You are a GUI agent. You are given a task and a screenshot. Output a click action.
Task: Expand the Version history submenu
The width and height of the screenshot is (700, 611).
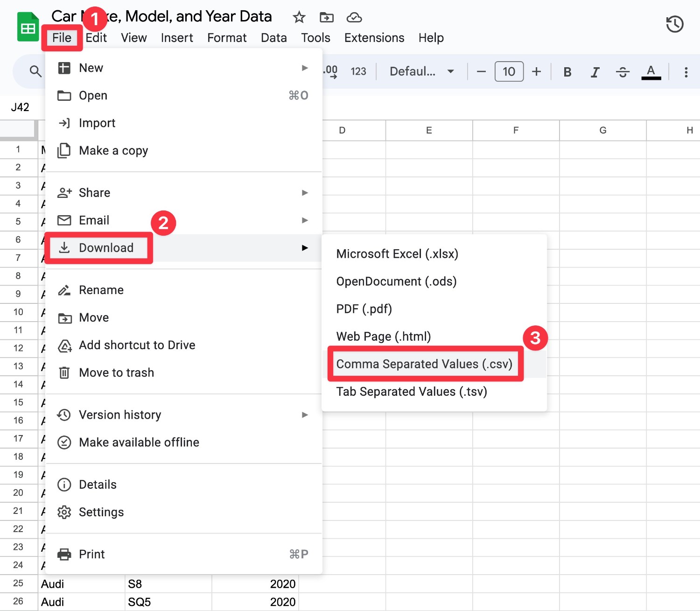[183, 415]
